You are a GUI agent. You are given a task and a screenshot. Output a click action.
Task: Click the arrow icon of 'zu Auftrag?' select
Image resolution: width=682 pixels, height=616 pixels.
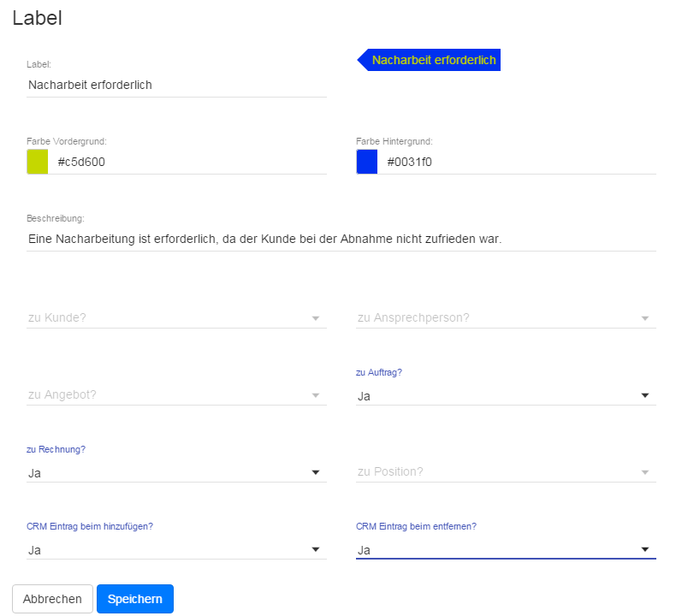(645, 396)
